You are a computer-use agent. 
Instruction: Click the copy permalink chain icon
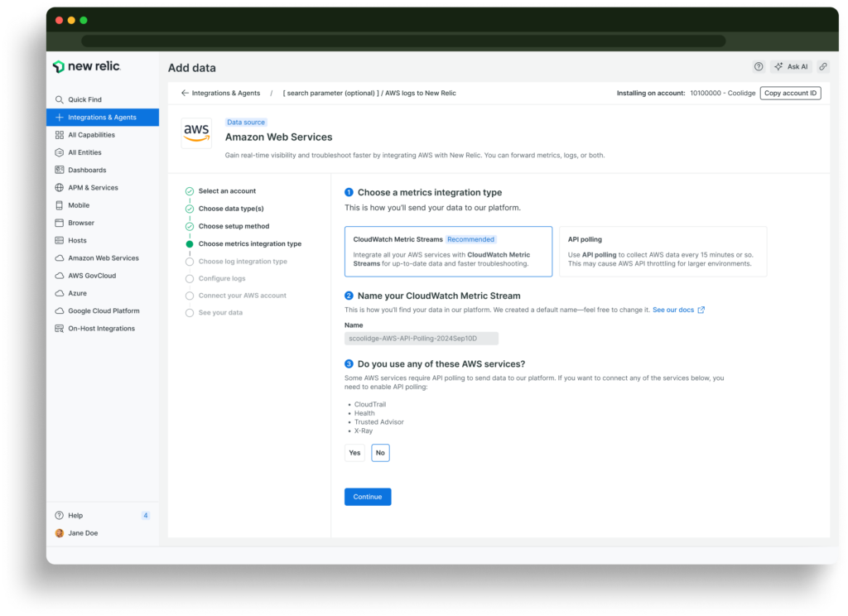[822, 66]
